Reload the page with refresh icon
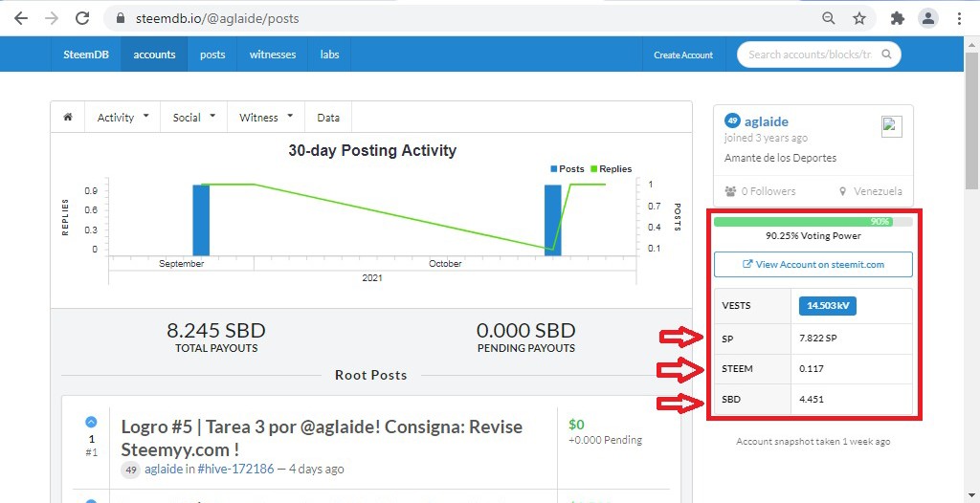This screenshot has width=980, height=503. (x=82, y=18)
